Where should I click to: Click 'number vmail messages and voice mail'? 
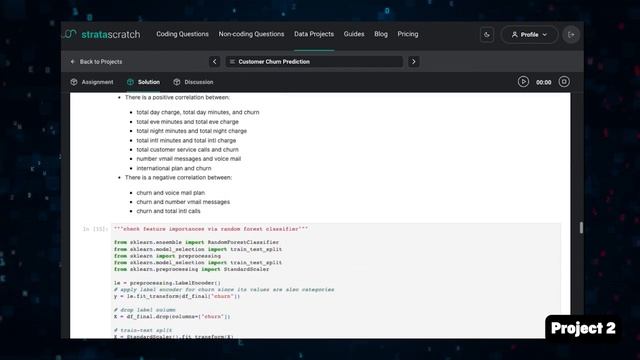(189, 159)
